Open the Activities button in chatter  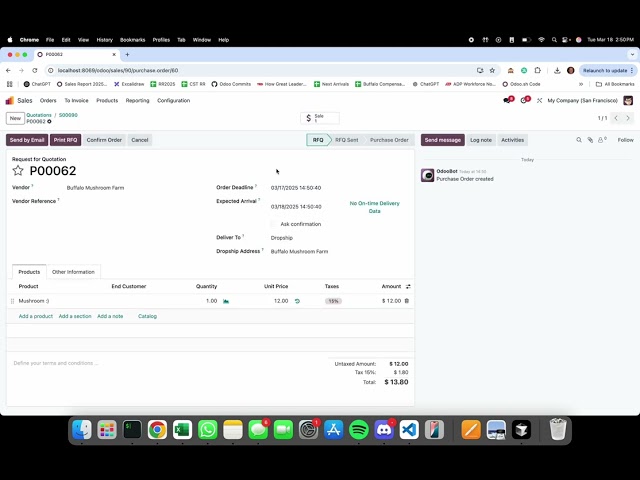[513, 140]
